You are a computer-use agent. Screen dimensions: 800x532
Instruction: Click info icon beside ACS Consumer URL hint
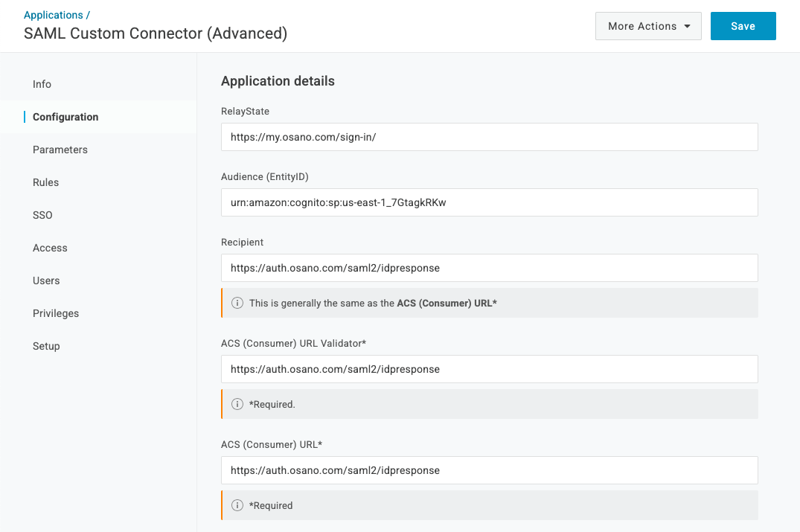237,303
